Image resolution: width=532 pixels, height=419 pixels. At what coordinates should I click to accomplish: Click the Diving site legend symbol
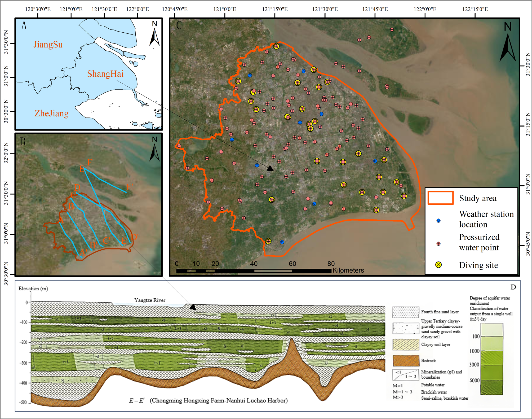point(438,265)
